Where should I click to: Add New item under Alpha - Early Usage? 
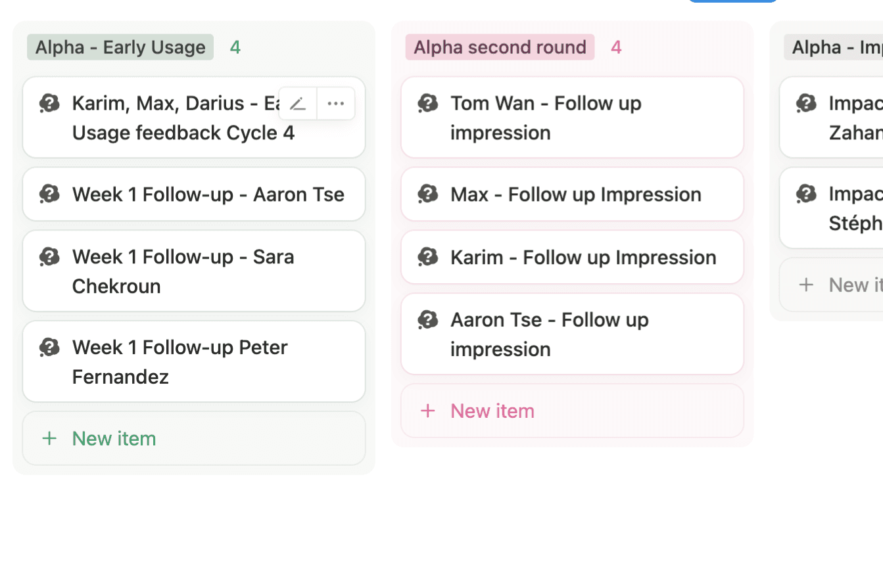pyautogui.click(x=114, y=438)
